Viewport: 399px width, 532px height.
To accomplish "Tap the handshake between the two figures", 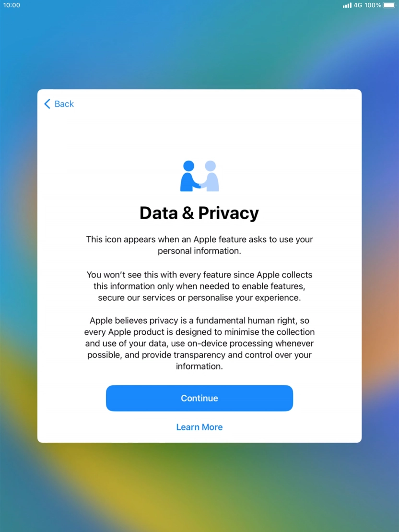I will click(199, 185).
